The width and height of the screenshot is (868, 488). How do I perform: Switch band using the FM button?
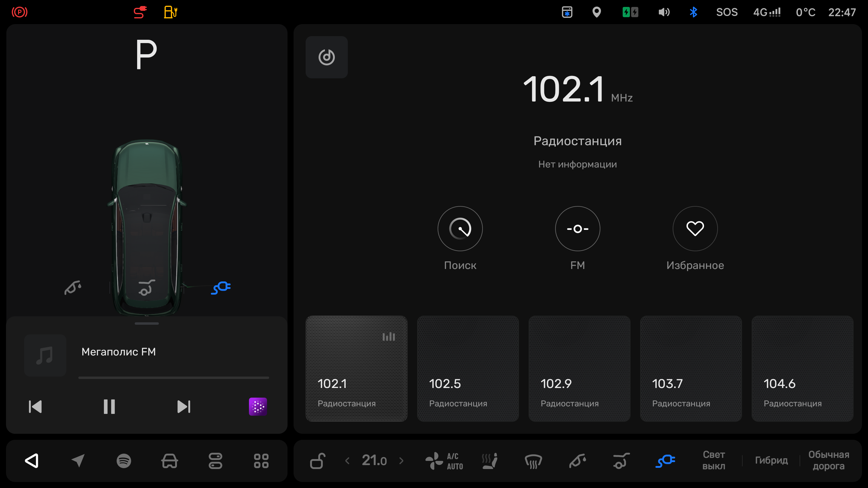(577, 229)
